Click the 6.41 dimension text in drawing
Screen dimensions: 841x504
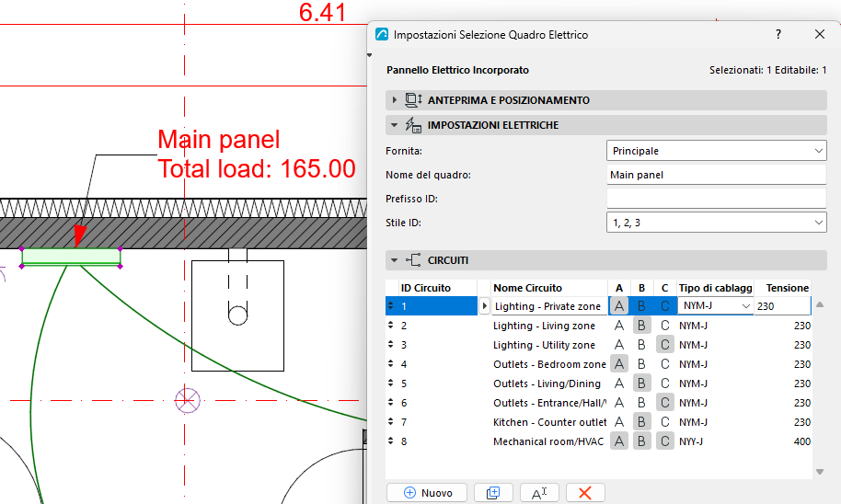(322, 12)
